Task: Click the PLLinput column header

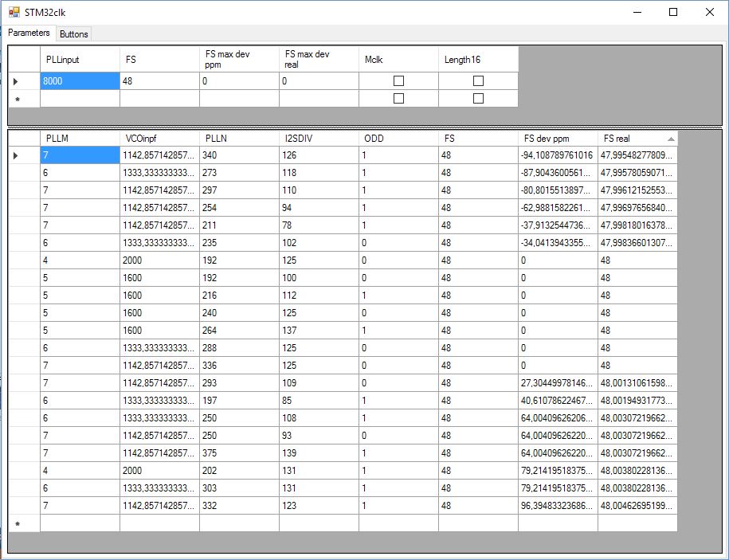Action: [80, 59]
